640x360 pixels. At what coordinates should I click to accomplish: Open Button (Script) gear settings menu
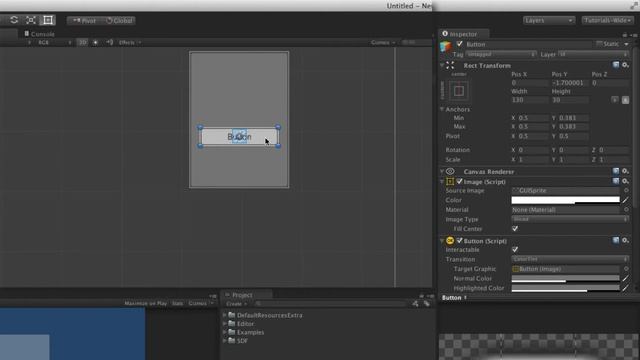coord(625,240)
